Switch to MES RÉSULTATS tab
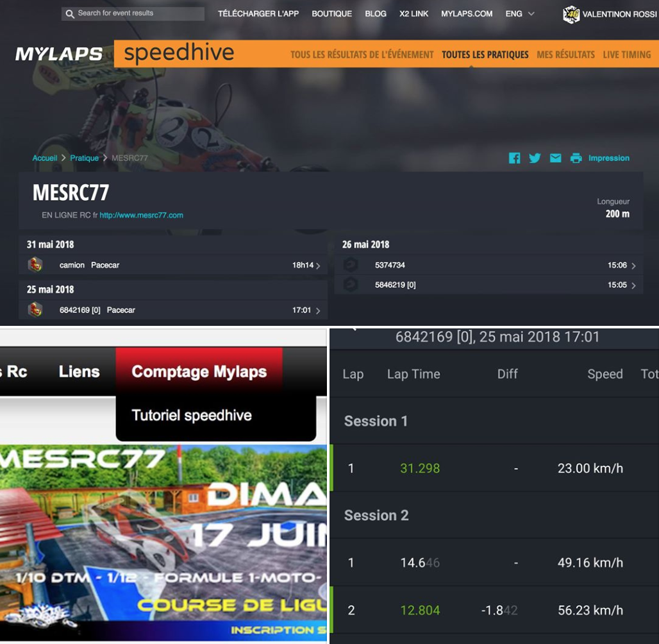The height and width of the screenshot is (644, 659). [x=565, y=55]
